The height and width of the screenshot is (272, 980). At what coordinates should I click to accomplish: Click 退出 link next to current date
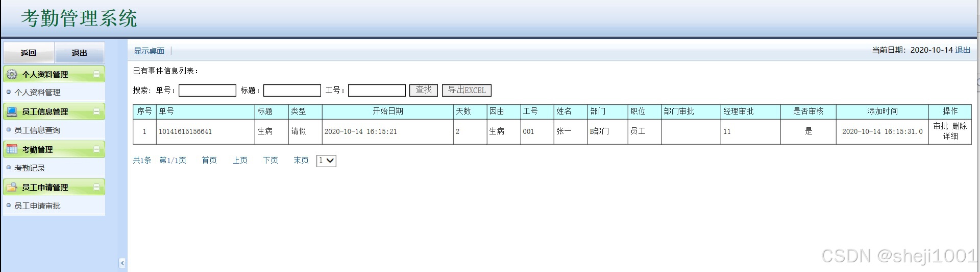963,50
